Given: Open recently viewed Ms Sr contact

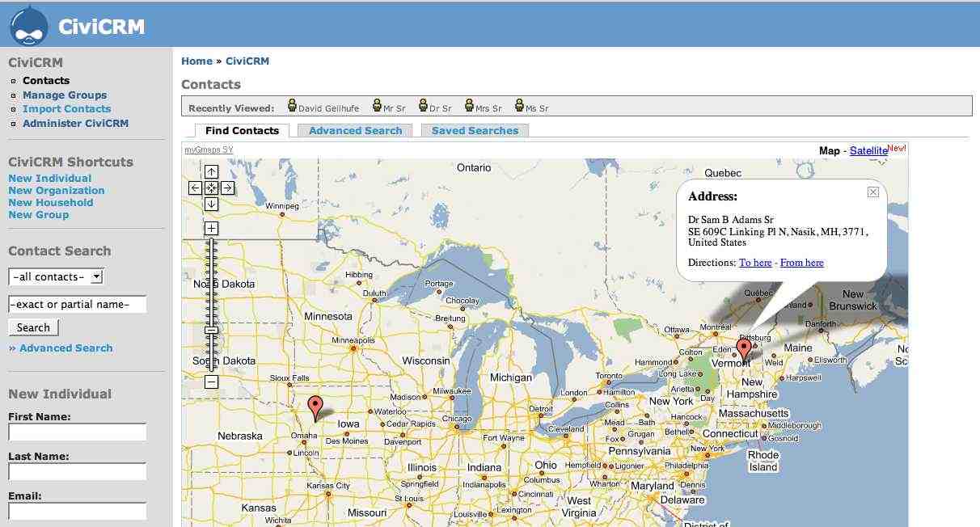Looking at the screenshot, I should 531,107.
